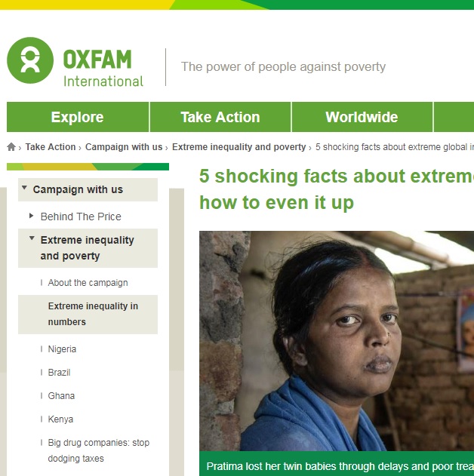Click the home icon in breadcrumb
This screenshot has height=476, width=474.
point(11,147)
